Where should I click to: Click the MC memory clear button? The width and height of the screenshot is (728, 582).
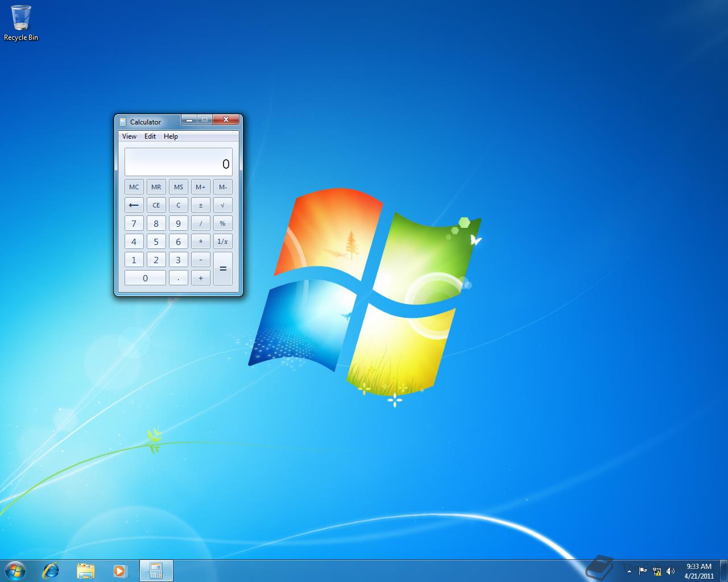[x=134, y=187]
